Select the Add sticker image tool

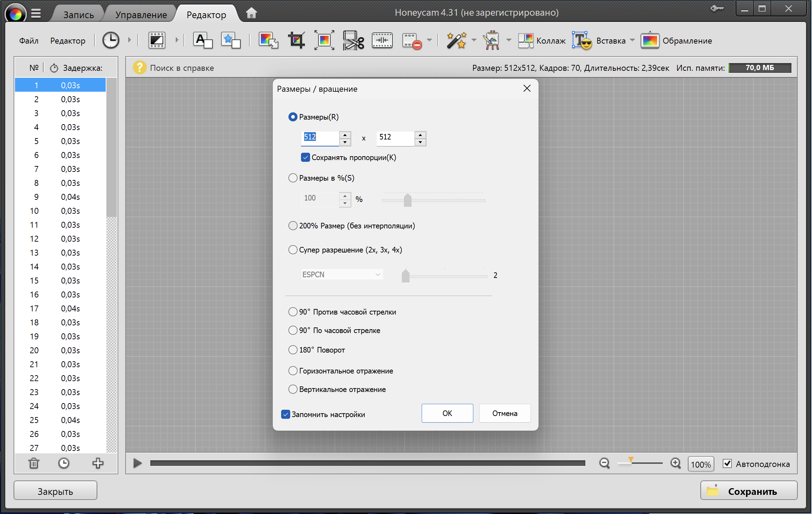(231, 40)
